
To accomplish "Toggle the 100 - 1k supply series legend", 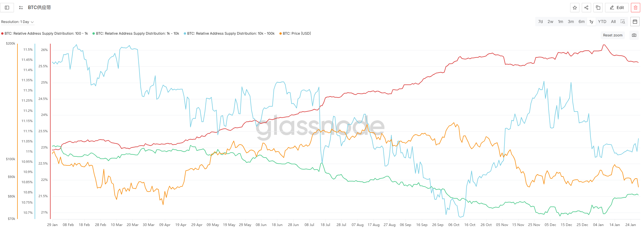I will 46,33.
